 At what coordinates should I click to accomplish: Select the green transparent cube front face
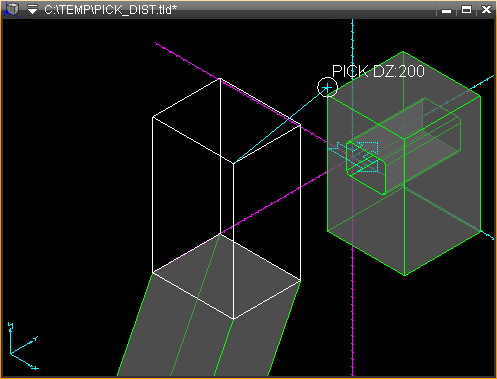tap(366, 185)
